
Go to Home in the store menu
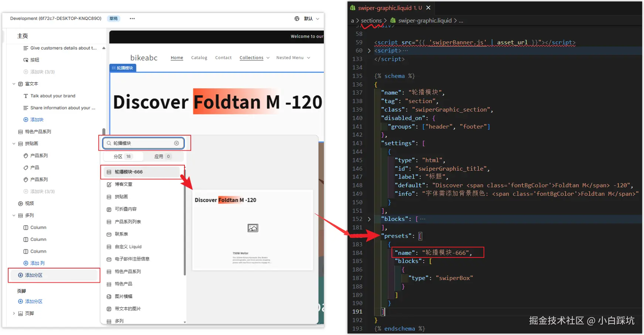point(177,58)
